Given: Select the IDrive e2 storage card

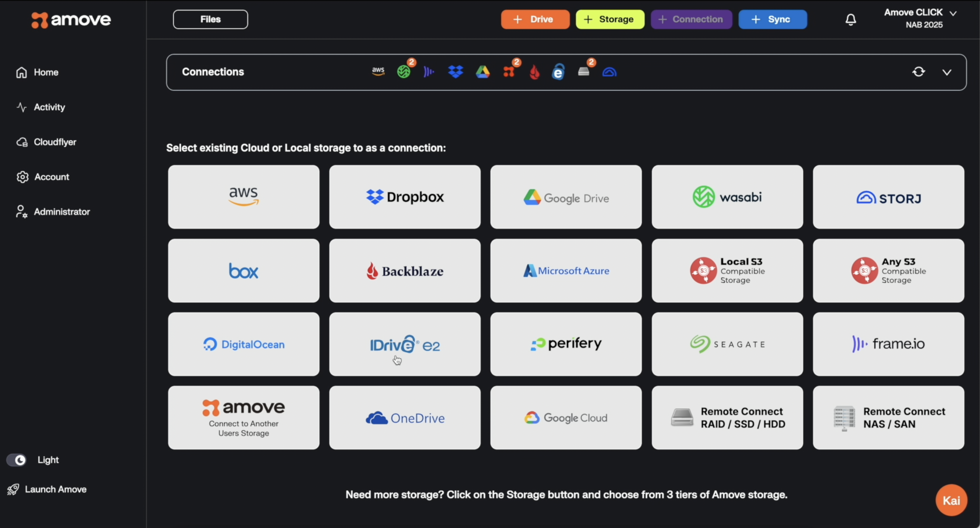Looking at the screenshot, I should (405, 344).
